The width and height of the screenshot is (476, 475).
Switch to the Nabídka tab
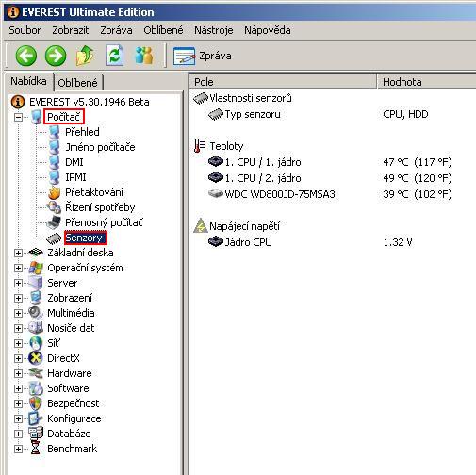pyautogui.click(x=28, y=81)
